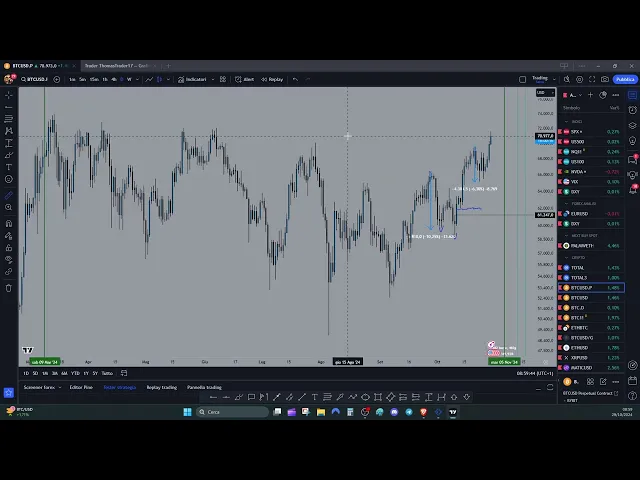Click the compare add symbol plus icon
Viewport: 640px width, 480px height.
tap(57, 79)
